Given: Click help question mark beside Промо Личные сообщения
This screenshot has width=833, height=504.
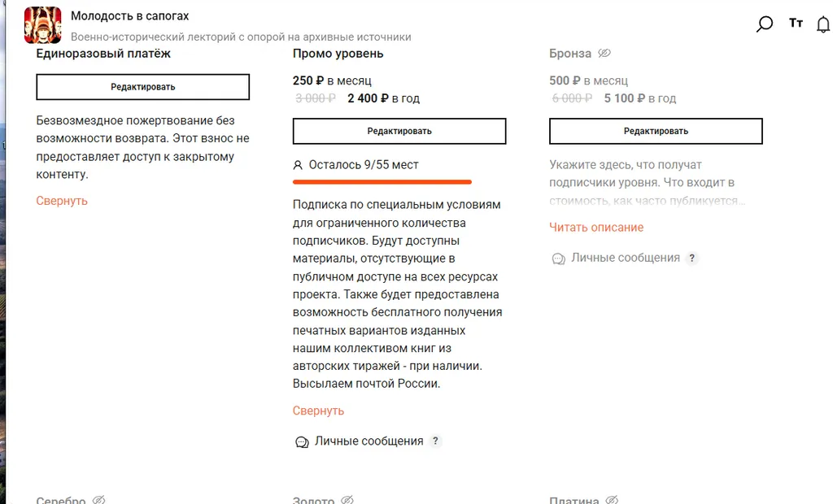Looking at the screenshot, I should click(x=435, y=441).
